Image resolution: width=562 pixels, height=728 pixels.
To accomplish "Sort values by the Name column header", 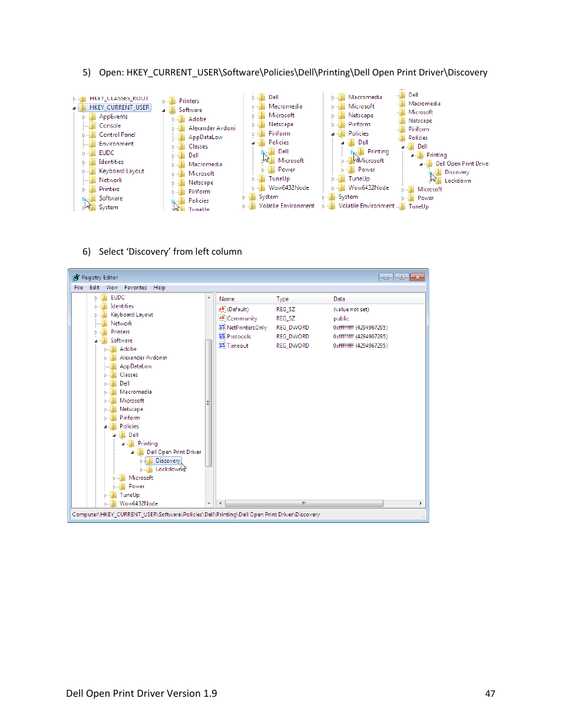I will (x=246, y=299).
